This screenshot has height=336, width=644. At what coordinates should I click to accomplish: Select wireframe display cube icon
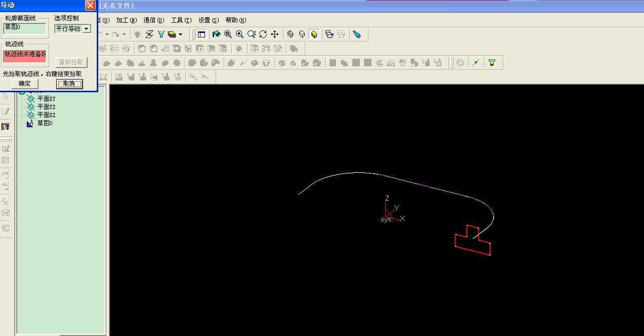click(291, 34)
